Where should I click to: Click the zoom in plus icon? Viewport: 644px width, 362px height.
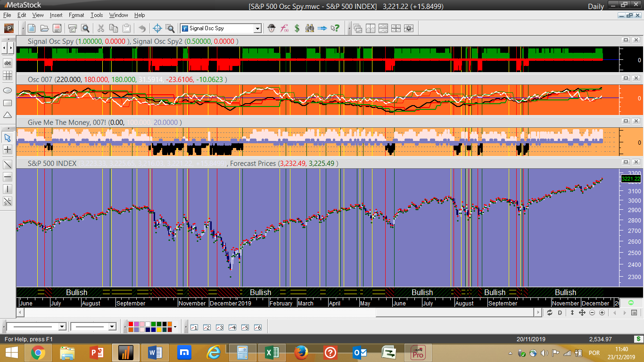[x=602, y=313]
